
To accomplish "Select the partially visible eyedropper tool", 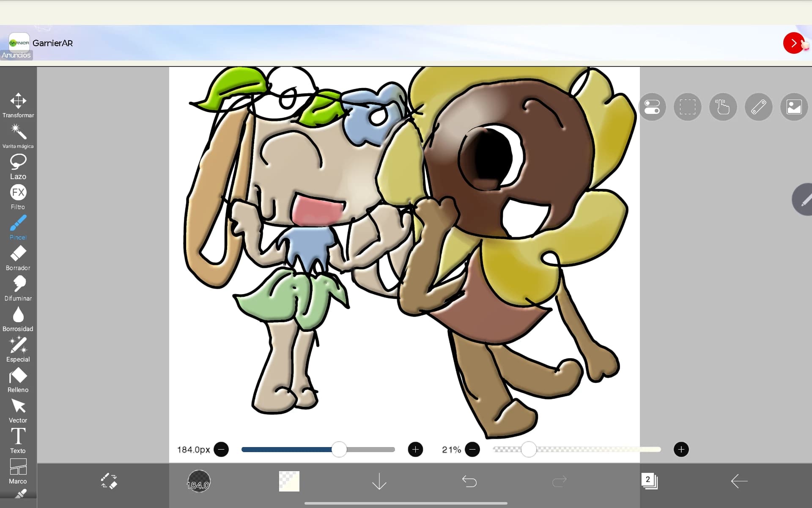I will click(19, 494).
